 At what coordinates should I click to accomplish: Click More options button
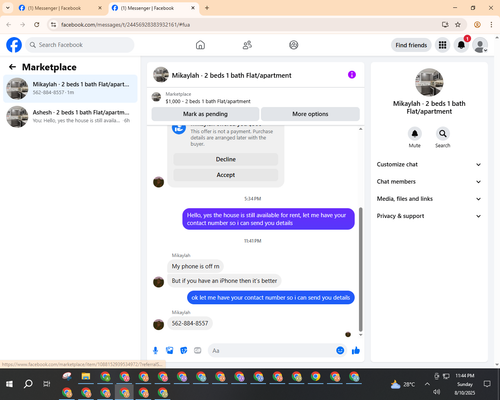pyautogui.click(x=310, y=114)
